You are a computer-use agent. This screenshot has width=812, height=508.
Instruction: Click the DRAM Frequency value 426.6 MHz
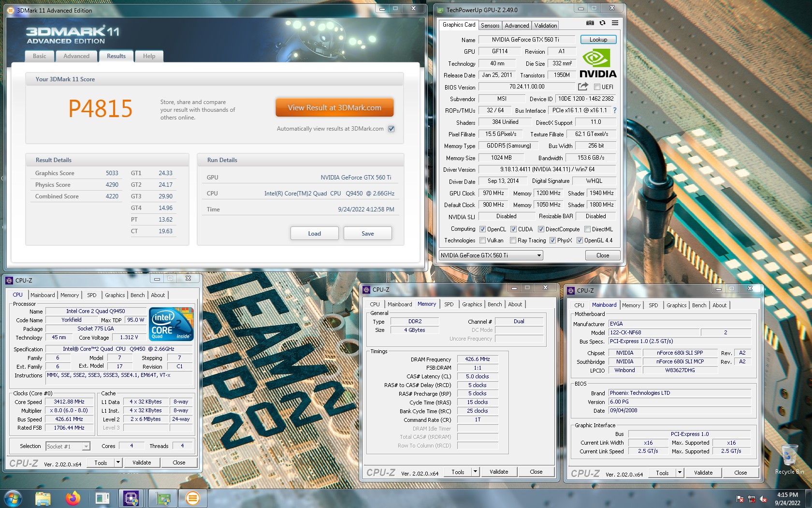(x=478, y=359)
